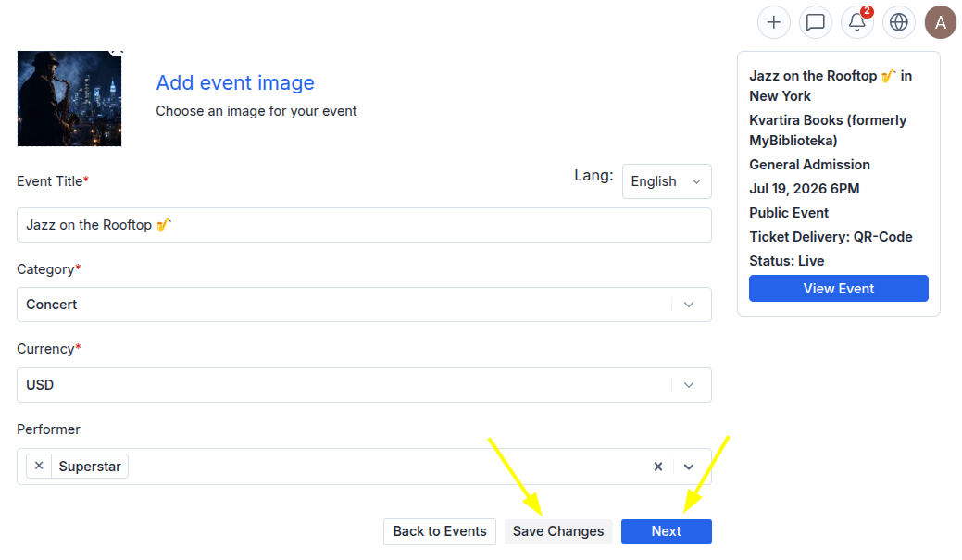The image size is (962, 560).
Task: Click the Save Changes button
Action: (558, 532)
